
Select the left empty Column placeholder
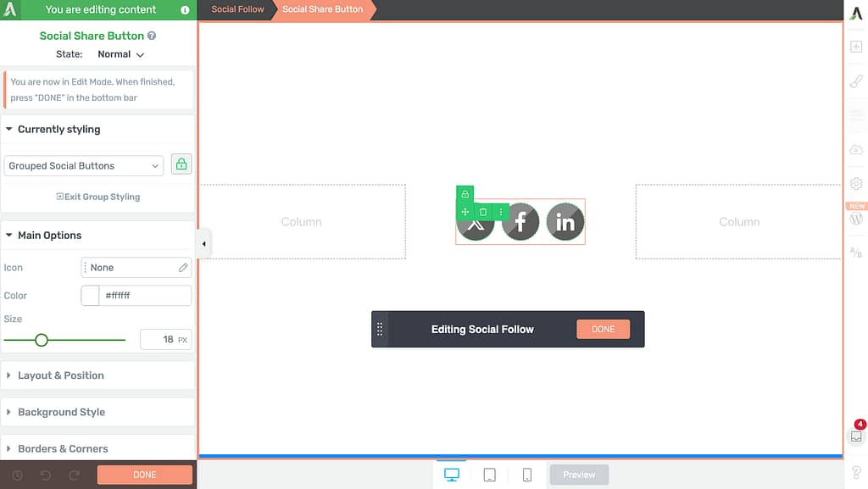point(303,222)
